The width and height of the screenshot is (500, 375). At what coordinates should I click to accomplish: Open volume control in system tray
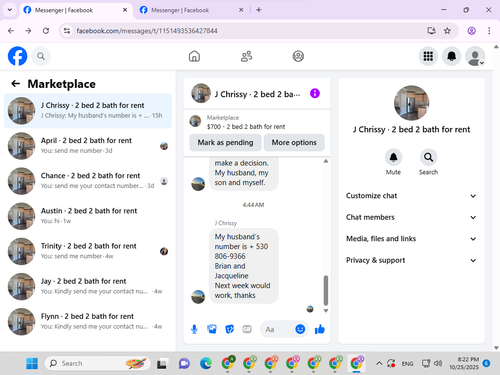(438, 363)
